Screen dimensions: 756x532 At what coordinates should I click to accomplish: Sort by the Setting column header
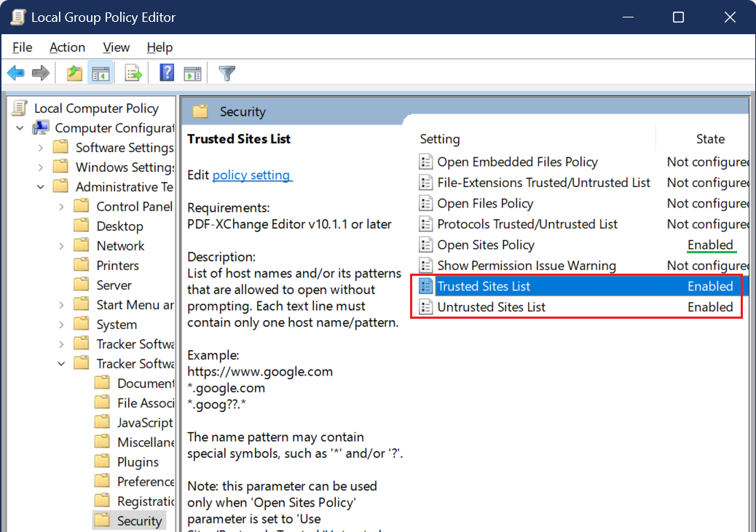click(440, 139)
